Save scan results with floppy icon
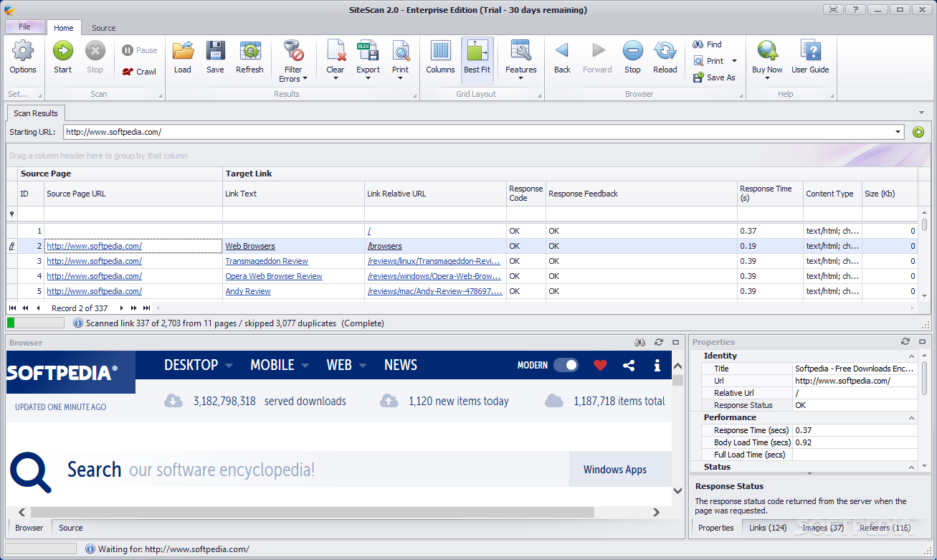This screenshot has width=937, height=560. [215, 57]
